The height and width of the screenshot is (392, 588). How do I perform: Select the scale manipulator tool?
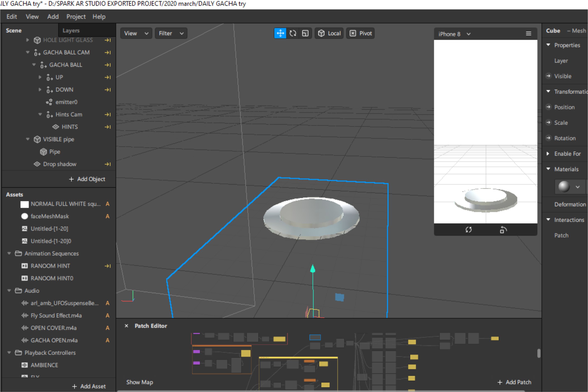click(305, 33)
